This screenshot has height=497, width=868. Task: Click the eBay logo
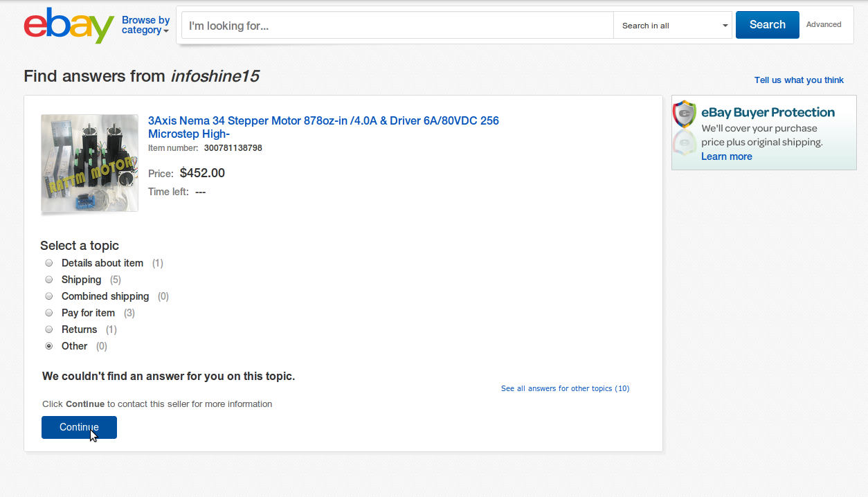pyautogui.click(x=69, y=26)
